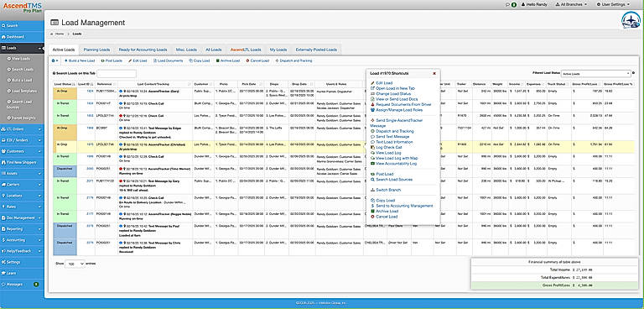This screenshot has width=644, height=309.
Task: Click the Post Loads toolbar button
Action: tap(112, 60)
